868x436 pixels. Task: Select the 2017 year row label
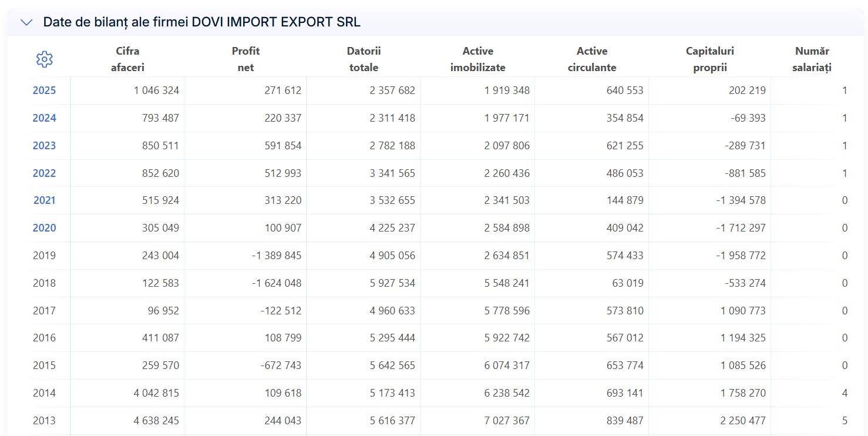(x=44, y=311)
